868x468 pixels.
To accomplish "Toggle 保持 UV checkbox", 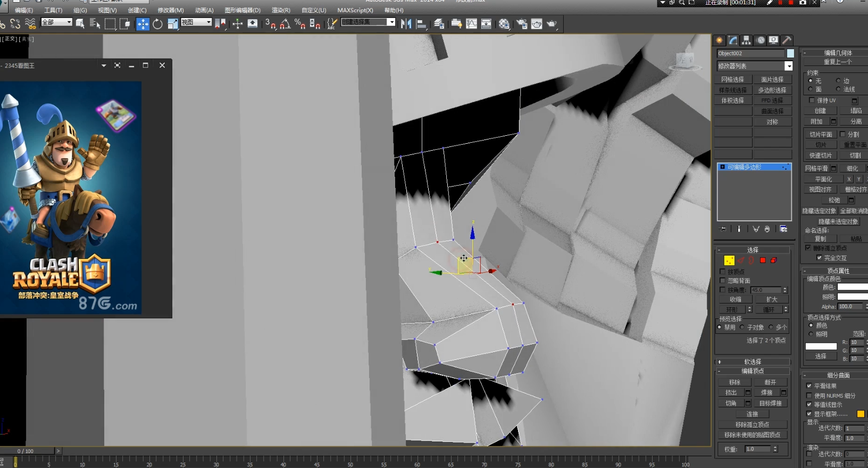I will tap(812, 100).
